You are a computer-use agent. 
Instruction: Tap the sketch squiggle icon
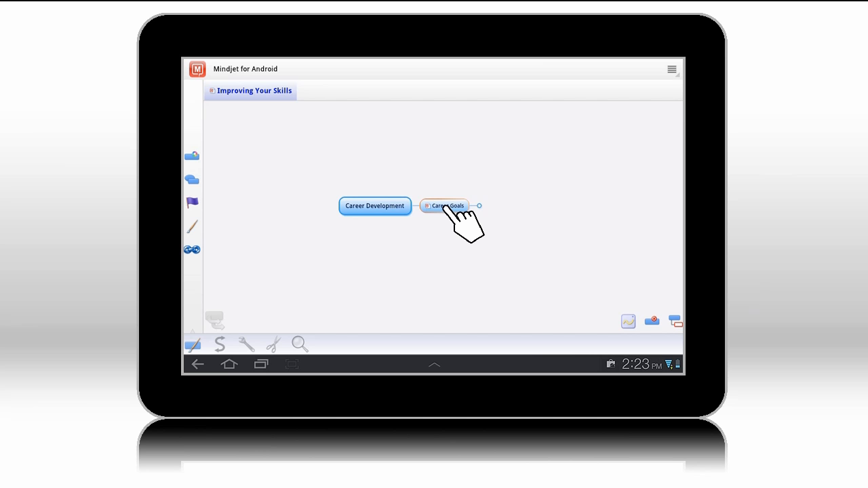point(628,321)
